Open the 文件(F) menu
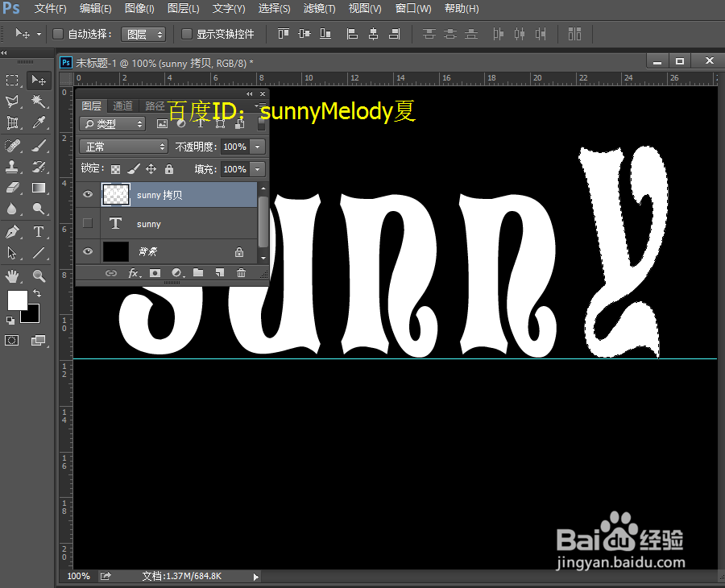This screenshot has width=725, height=588. (x=51, y=9)
